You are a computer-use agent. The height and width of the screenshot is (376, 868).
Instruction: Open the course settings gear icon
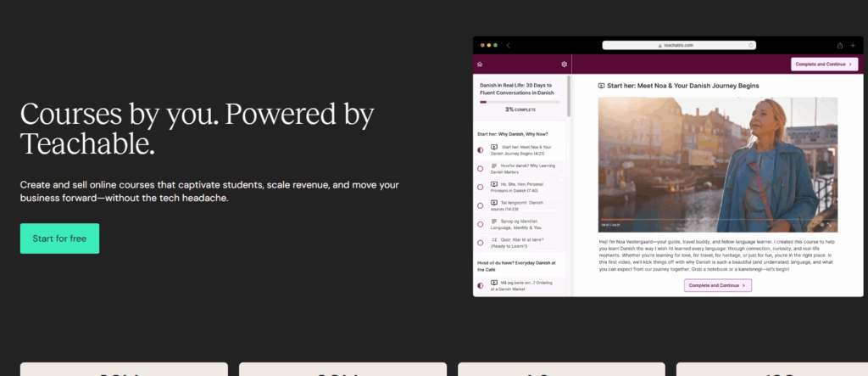point(564,65)
